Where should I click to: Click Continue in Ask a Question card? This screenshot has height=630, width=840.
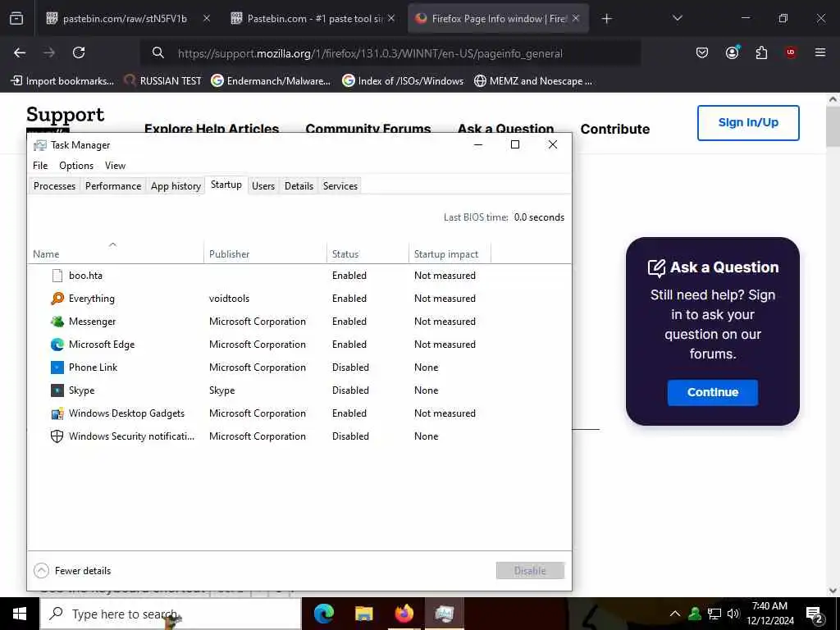pyautogui.click(x=713, y=392)
